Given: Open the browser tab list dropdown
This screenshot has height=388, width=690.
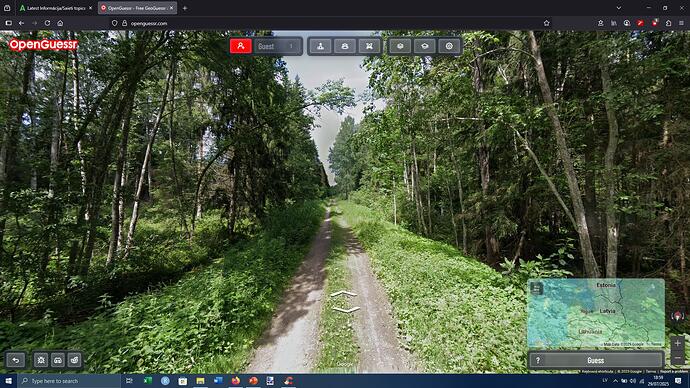Looking at the screenshot, I should (x=619, y=8).
